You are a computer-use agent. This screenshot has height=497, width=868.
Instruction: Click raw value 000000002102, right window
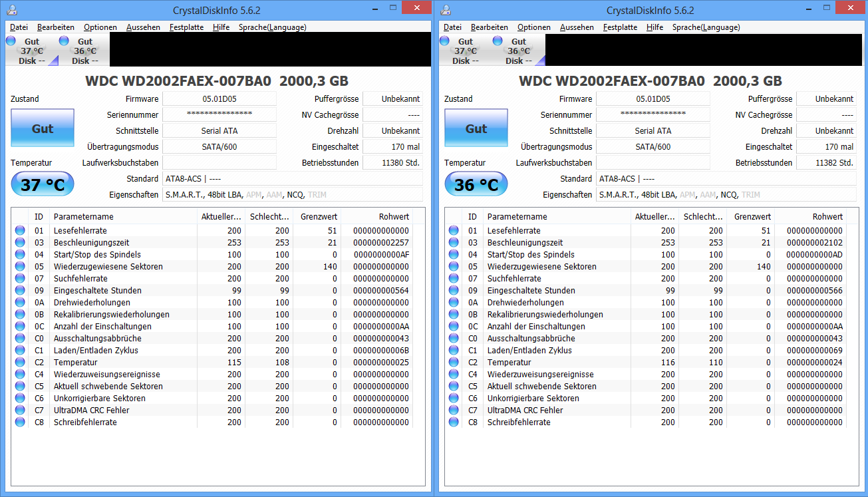point(815,242)
